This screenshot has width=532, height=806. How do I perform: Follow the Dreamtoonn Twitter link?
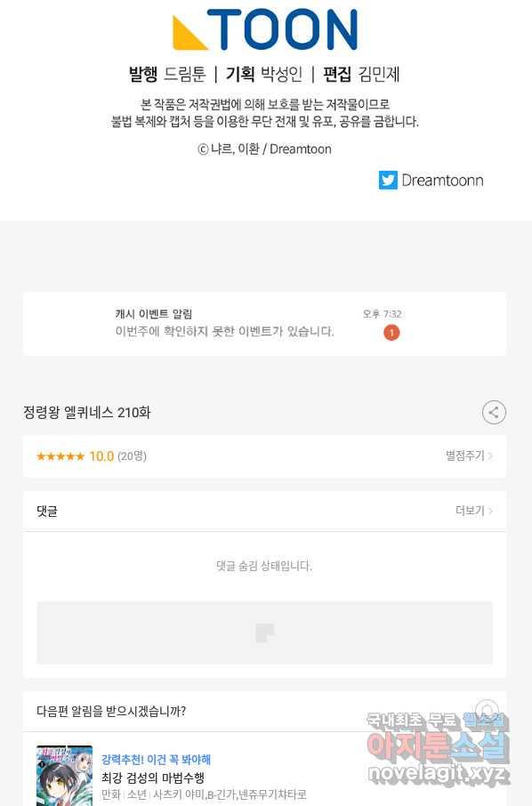point(442,180)
